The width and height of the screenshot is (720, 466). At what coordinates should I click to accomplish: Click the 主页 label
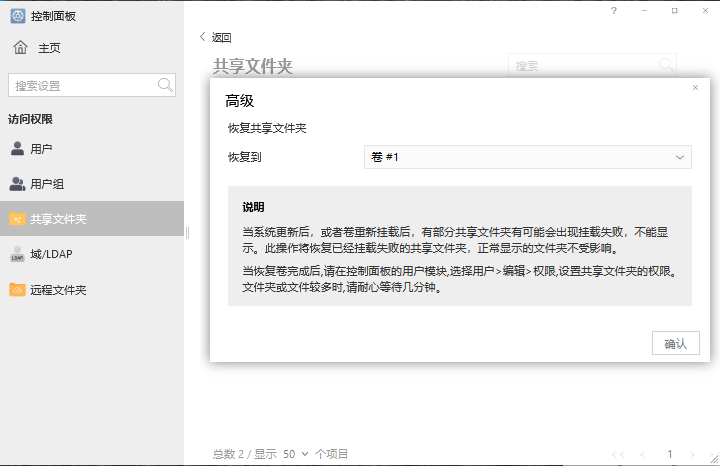pyautogui.click(x=49, y=48)
